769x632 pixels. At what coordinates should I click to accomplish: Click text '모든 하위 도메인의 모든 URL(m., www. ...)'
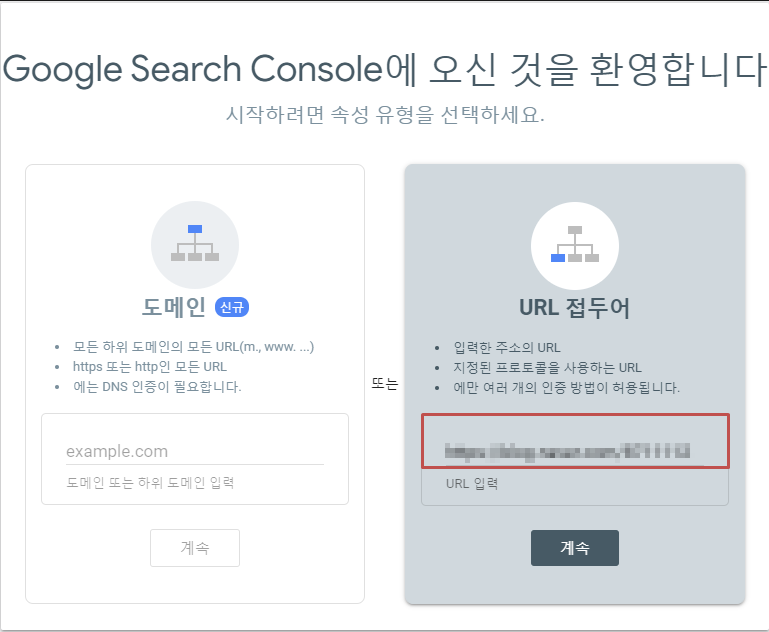click(x=193, y=347)
